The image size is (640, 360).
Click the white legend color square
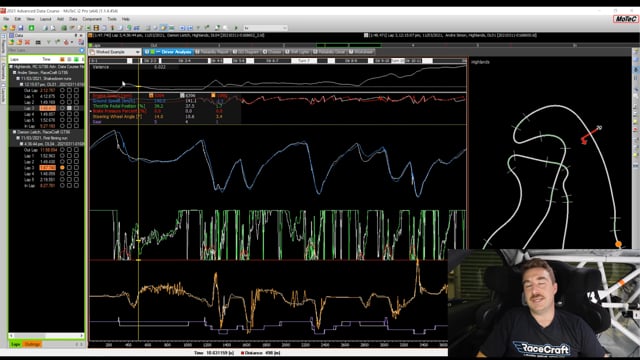click(x=182, y=96)
